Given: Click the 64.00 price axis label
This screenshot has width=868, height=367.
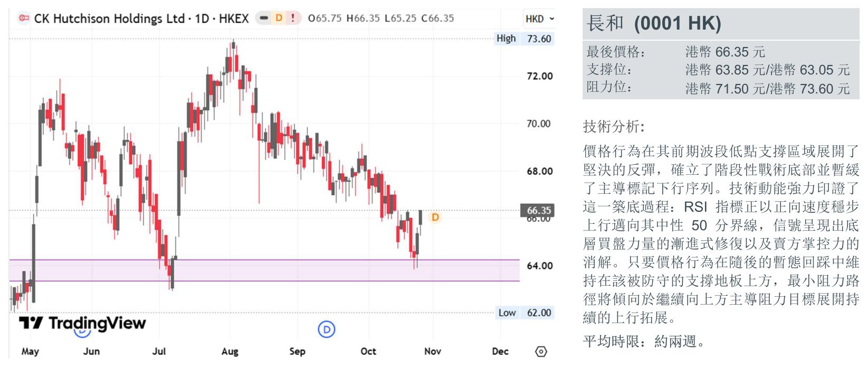Looking at the screenshot, I should tap(540, 266).
